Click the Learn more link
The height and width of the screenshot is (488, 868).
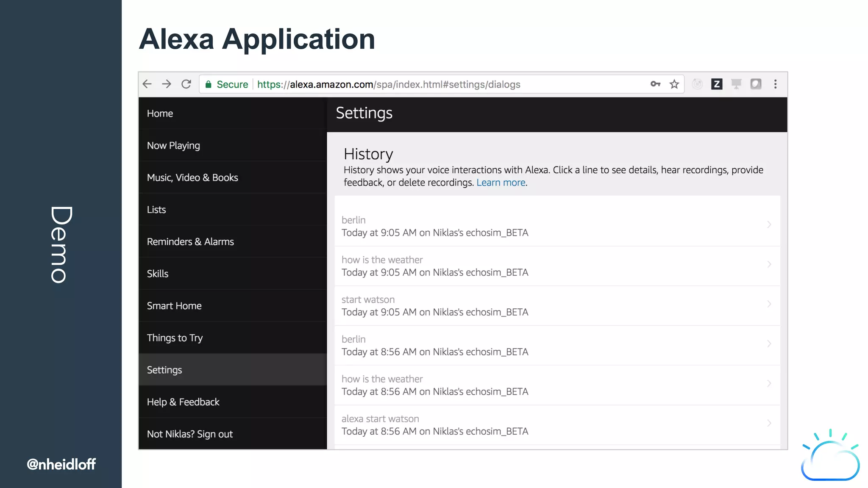click(x=501, y=183)
